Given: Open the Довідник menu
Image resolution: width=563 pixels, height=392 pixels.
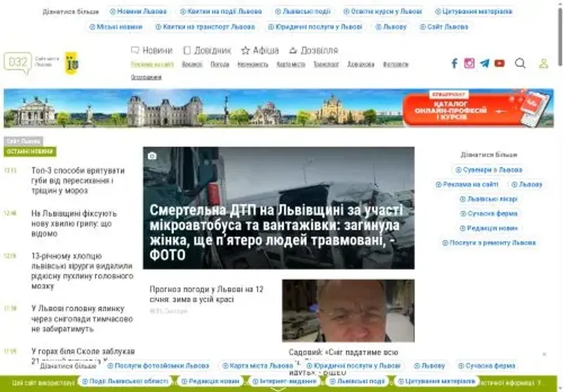Looking at the screenshot, I should pyautogui.click(x=207, y=50).
